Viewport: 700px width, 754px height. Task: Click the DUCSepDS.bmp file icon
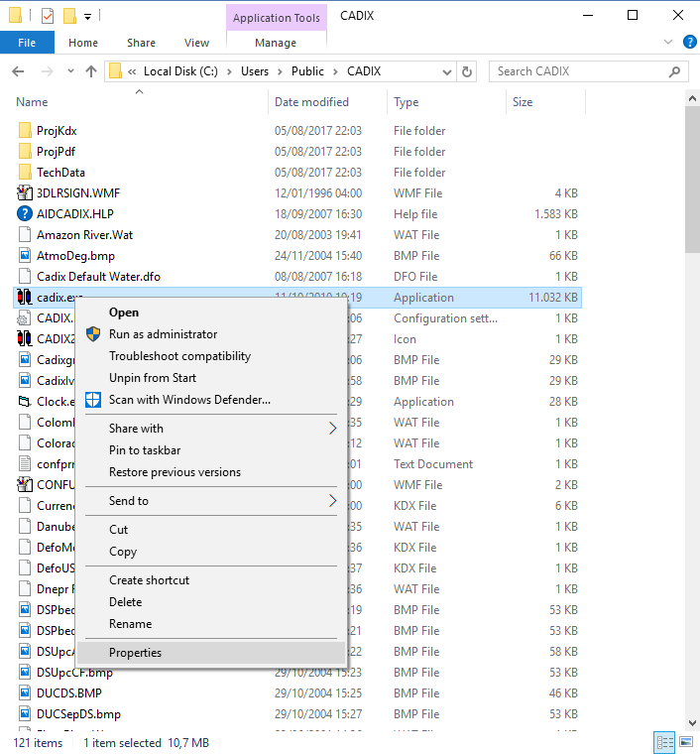click(x=25, y=714)
